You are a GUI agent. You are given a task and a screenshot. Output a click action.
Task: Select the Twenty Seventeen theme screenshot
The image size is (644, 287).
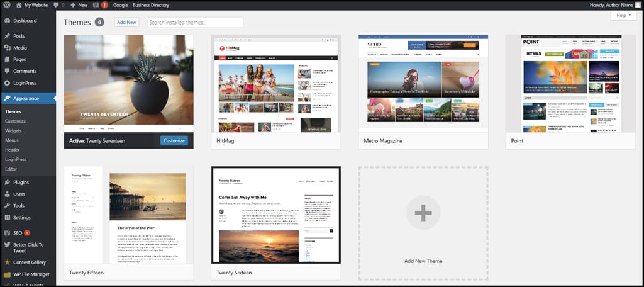128,84
